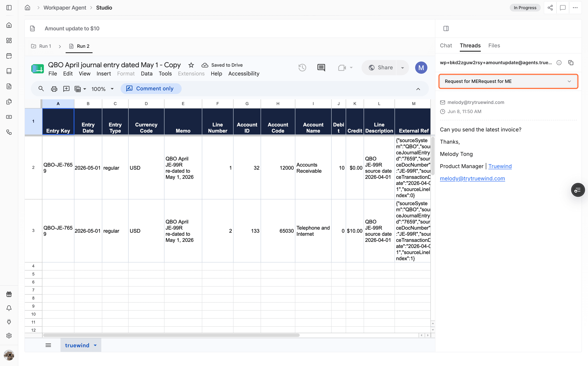Screen dimensions: 588x366
Task: Open the Truewind hyperlink in signature
Action: click(500, 166)
